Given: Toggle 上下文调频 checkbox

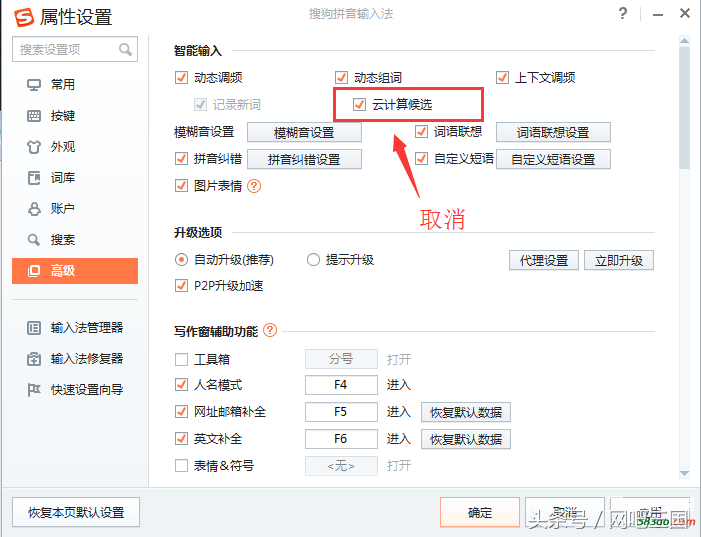Looking at the screenshot, I should (502, 77).
